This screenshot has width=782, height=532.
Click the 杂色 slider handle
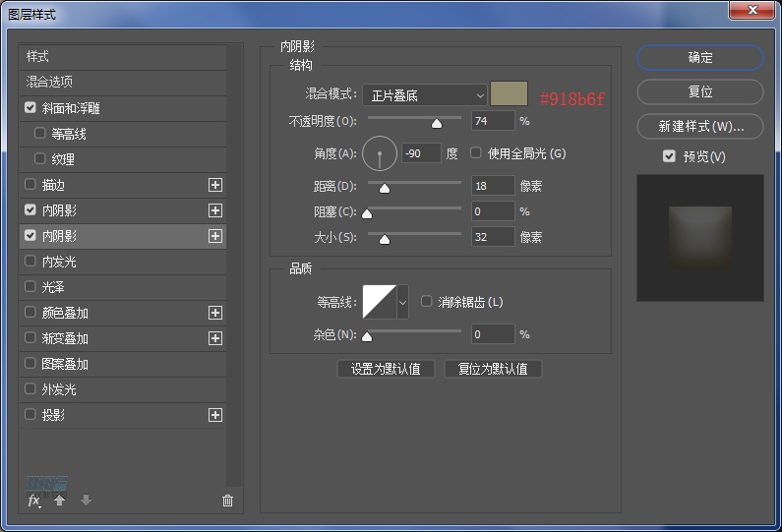tap(367, 336)
